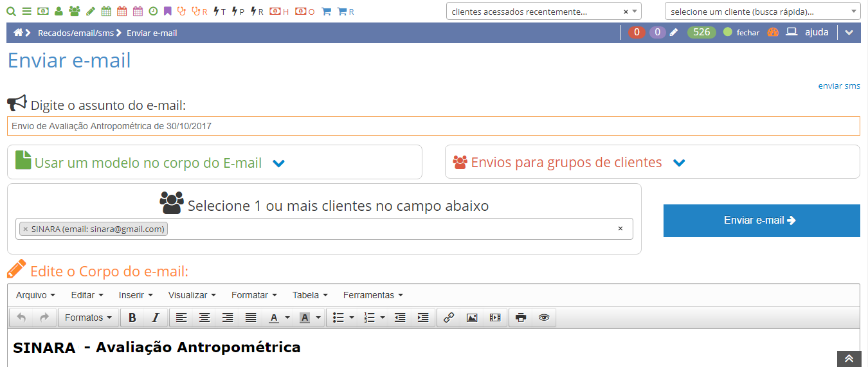Screen dimensions: 868x367
Task: Toggle italic formatting
Action: coord(155,318)
